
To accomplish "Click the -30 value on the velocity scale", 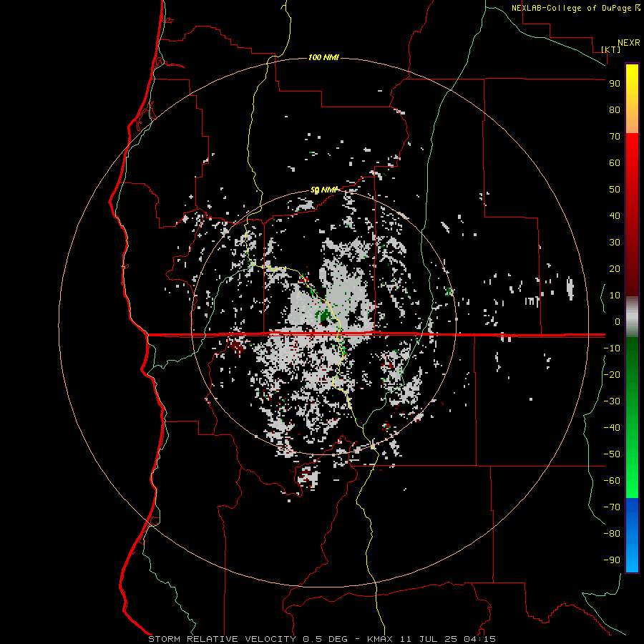I will pyautogui.click(x=612, y=401).
